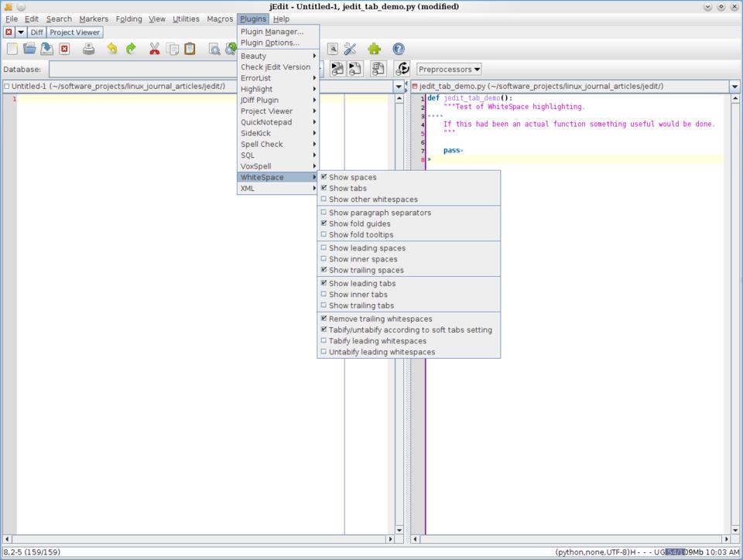The image size is (743, 560).
Task: Open the Utilities menu
Action: [x=186, y=19]
